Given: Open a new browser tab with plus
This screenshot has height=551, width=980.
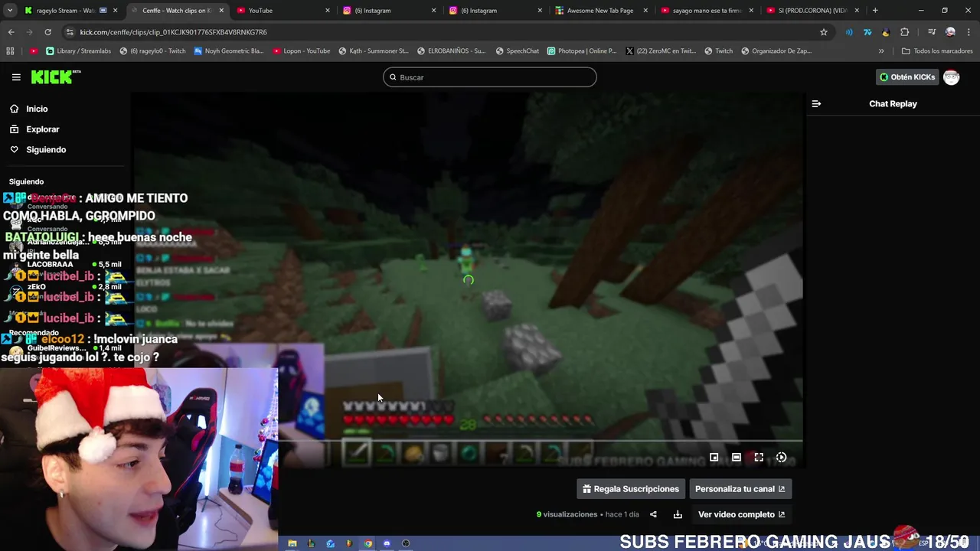Looking at the screenshot, I should point(875,11).
